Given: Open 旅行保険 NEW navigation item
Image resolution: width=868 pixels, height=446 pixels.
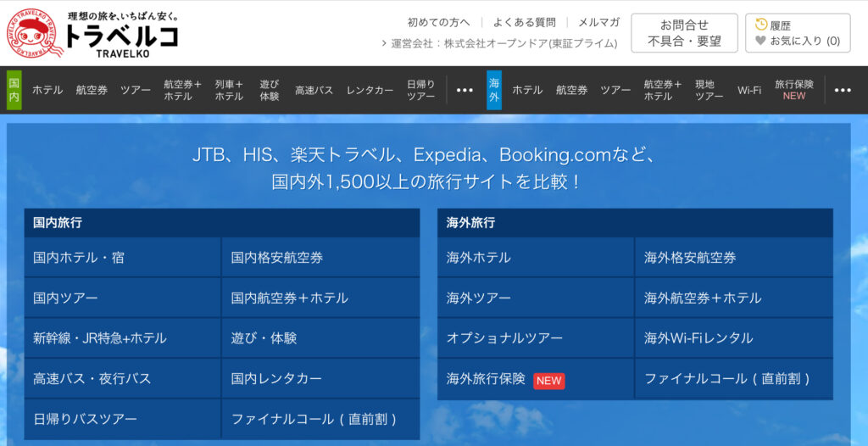Looking at the screenshot, I should point(793,90).
